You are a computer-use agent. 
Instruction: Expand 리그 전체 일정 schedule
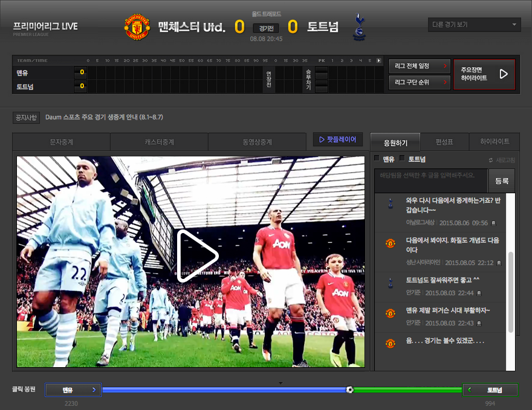[x=419, y=66]
